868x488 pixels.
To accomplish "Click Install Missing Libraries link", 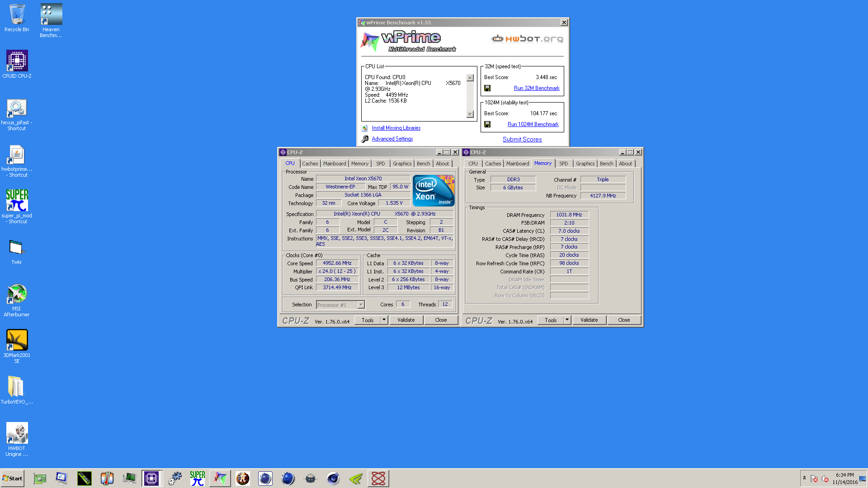I will pyautogui.click(x=396, y=128).
